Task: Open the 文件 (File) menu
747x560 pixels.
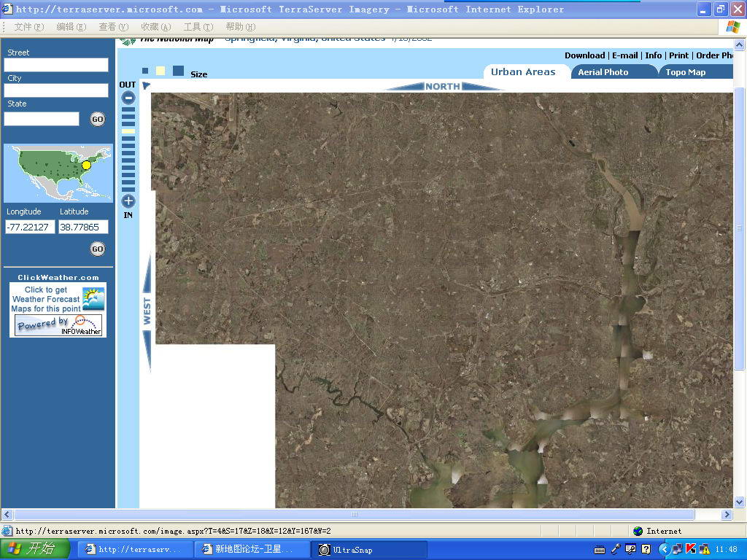Action: coord(28,27)
